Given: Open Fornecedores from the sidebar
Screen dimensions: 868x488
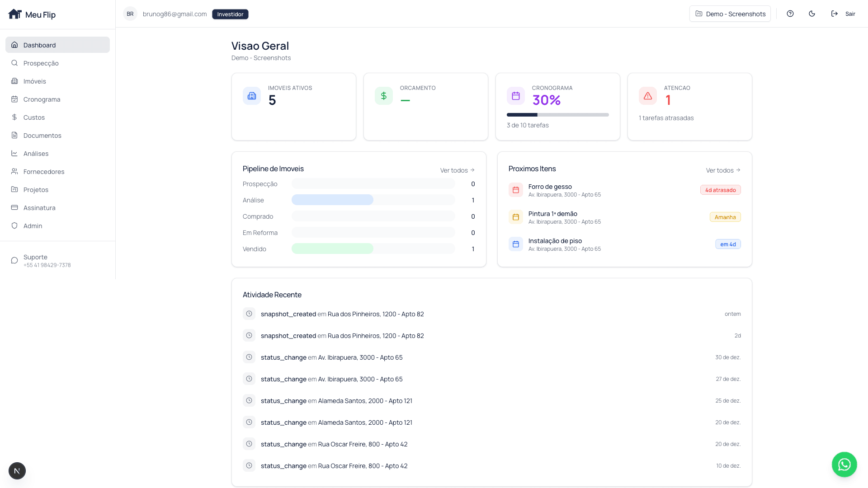Looking at the screenshot, I should pyautogui.click(x=44, y=171).
